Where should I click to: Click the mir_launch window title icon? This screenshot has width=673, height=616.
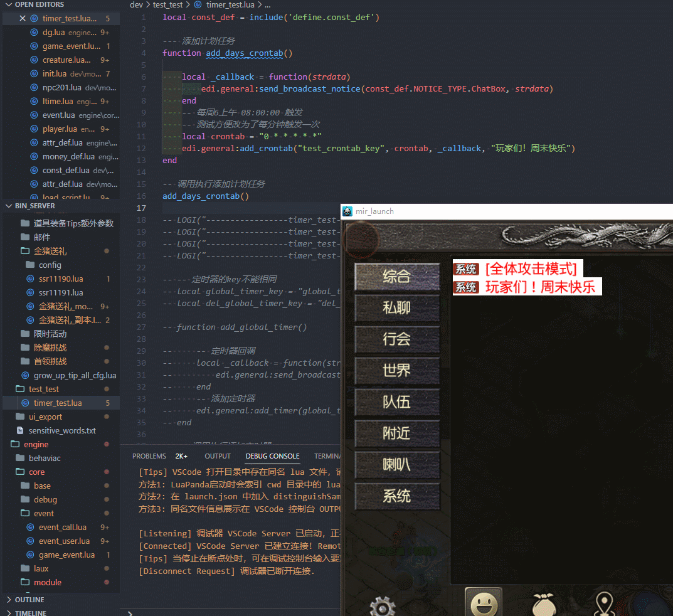pyautogui.click(x=348, y=211)
